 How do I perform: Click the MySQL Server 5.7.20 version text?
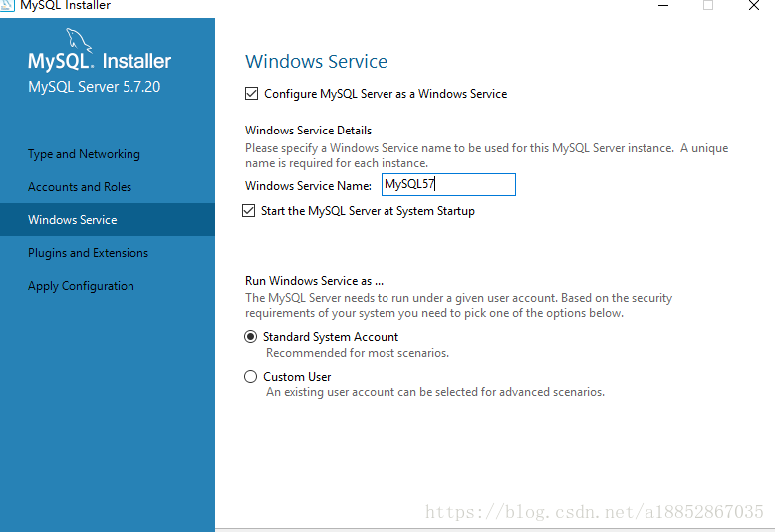pos(94,87)
